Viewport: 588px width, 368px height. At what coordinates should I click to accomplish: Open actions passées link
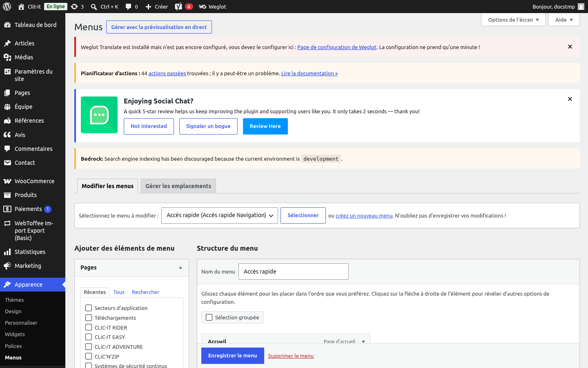(167, 73)
